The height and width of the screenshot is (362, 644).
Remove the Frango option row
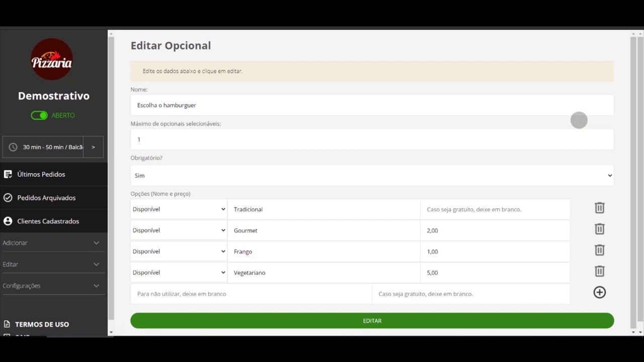(x=599, y=250)
